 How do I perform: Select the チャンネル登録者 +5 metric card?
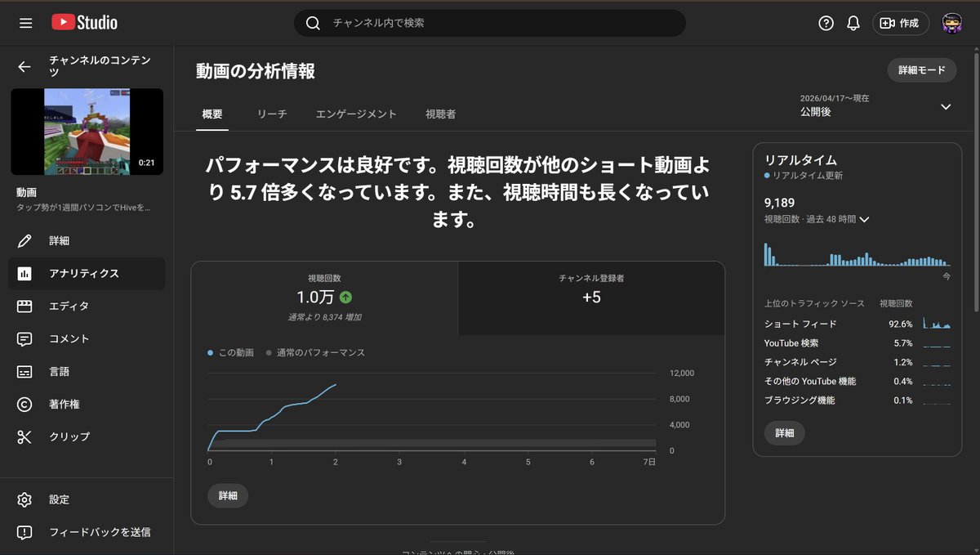591,298
